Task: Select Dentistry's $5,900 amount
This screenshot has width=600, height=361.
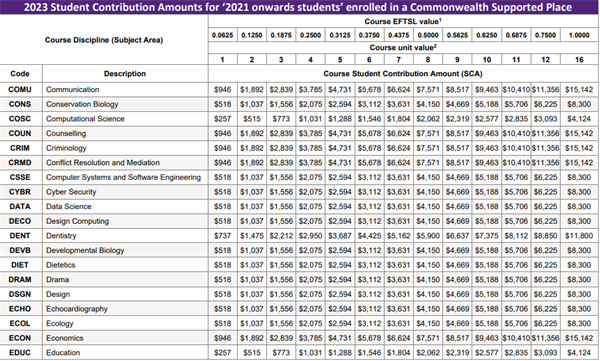Action: pos(428,236)
